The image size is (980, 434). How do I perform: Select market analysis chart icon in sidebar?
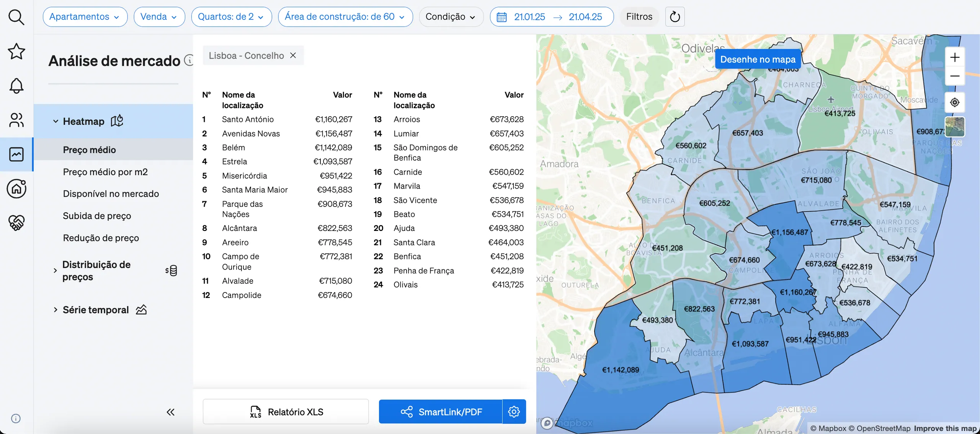16,154
